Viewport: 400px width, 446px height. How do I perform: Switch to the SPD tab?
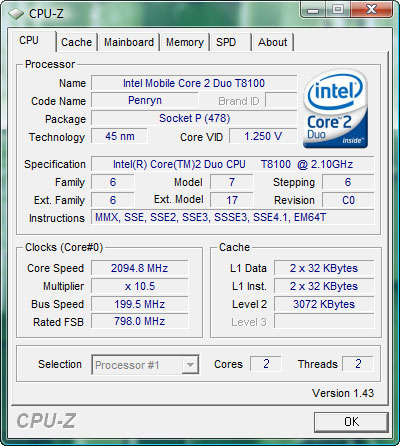coord(230,42)
